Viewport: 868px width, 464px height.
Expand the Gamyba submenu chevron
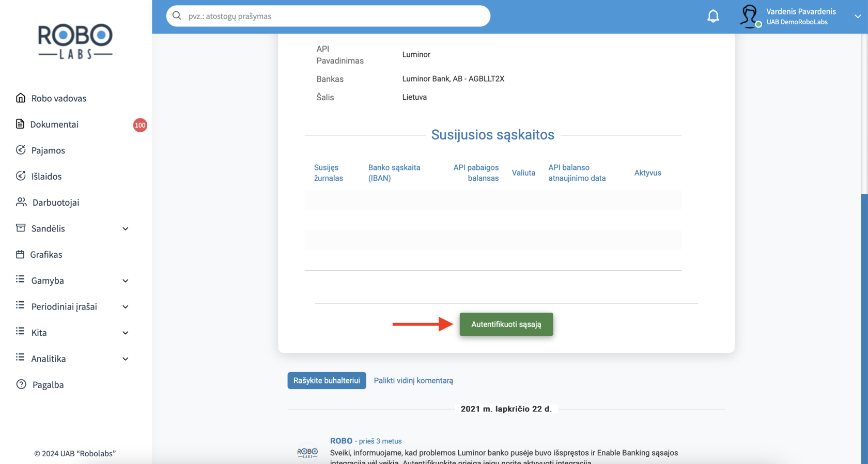tap(126, 281)
